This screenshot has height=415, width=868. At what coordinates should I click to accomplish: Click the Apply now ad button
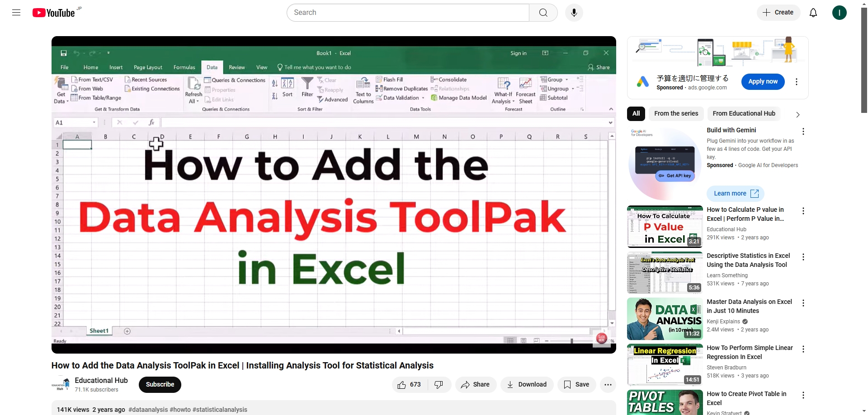[763, 82]
